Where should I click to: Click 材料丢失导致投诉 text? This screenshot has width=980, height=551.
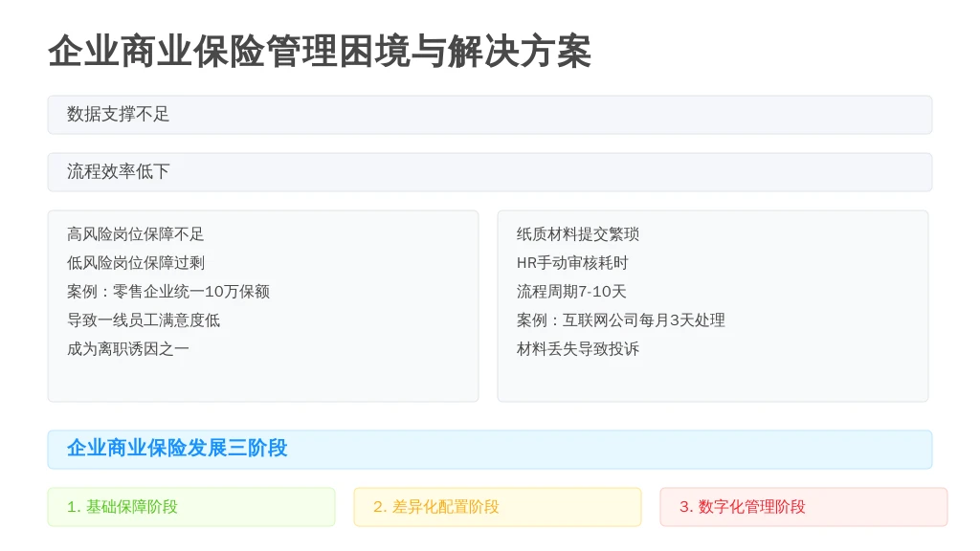coord(578,349)
